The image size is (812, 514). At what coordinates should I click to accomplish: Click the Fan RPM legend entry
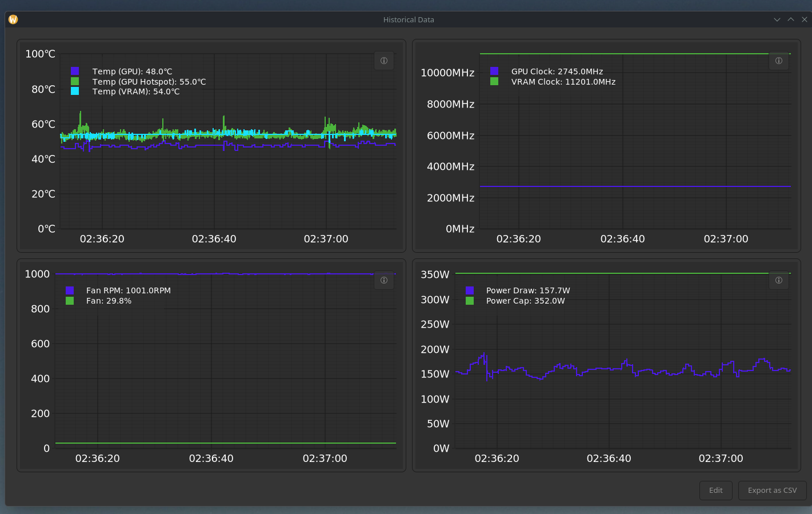tap(128, 290)
